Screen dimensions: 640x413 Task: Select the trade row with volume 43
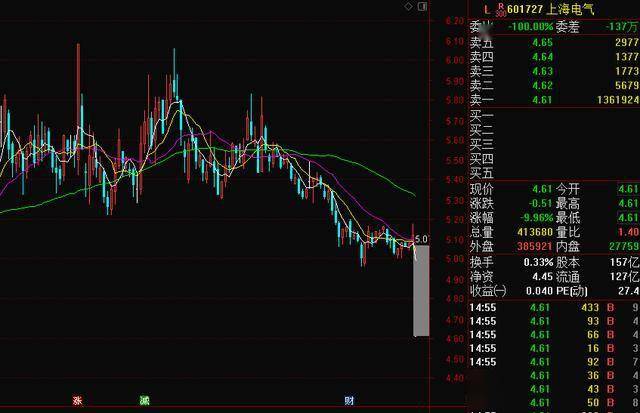pyautogui.click(x=554, y=389)
